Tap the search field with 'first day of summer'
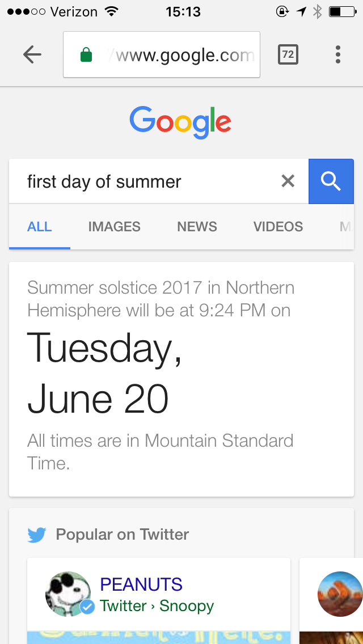363x644 pixels. (x=147, y=181)
